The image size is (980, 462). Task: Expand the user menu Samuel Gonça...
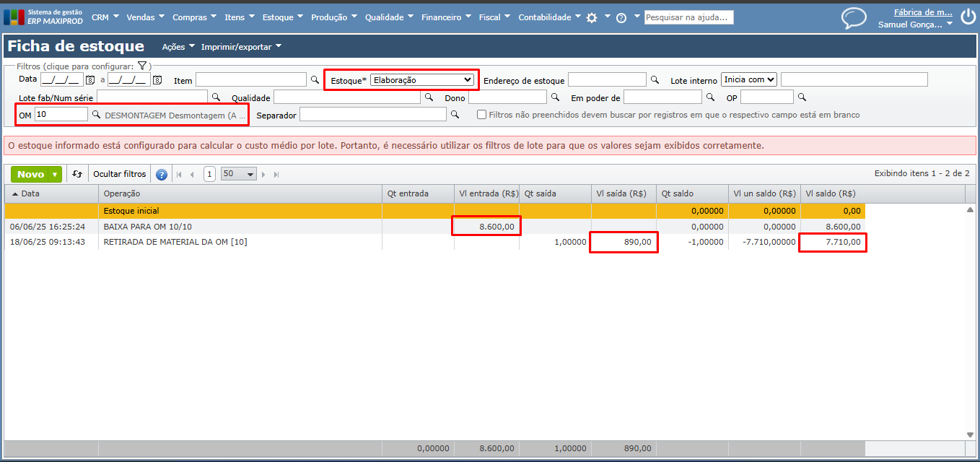[x=915, y=24]
